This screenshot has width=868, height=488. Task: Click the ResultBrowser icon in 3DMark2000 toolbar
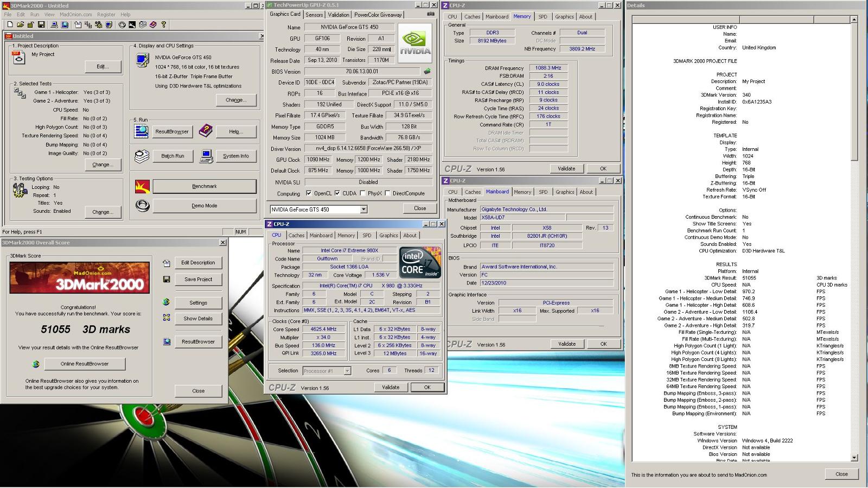(65, 24)
